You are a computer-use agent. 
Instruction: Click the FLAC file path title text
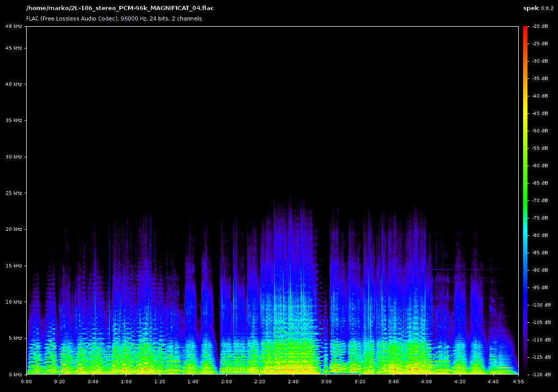point(120,8)
